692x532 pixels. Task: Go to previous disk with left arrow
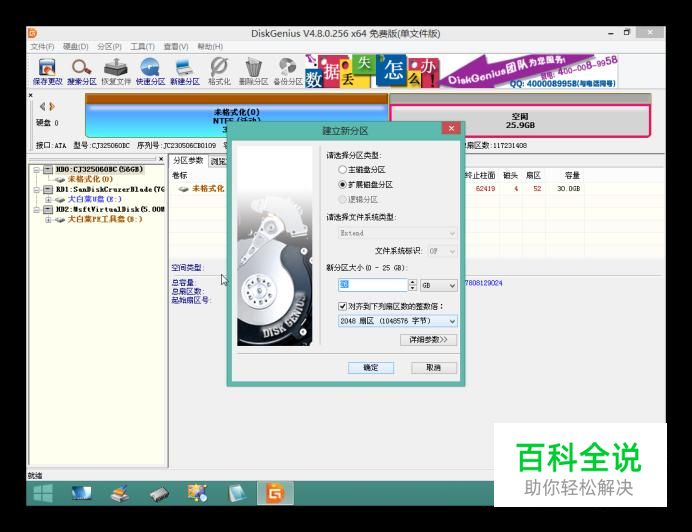pyautogui.click(x=42, y=106)
